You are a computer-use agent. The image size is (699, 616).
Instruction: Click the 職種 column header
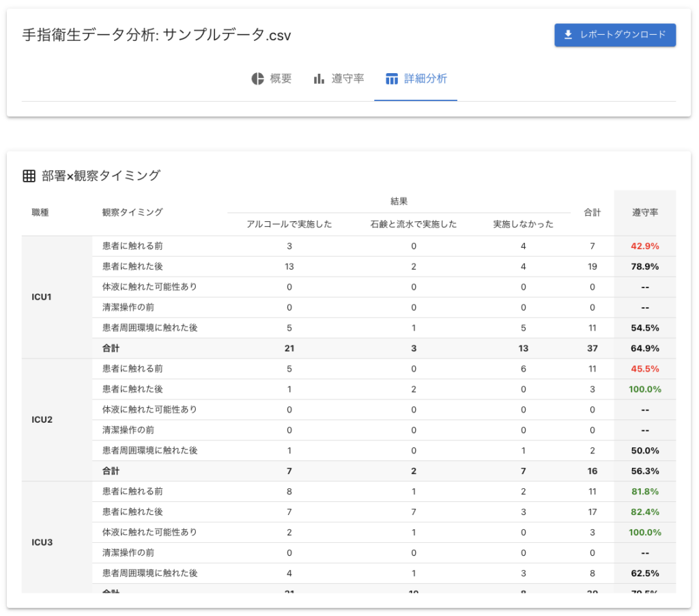click(x=40, y=212)
